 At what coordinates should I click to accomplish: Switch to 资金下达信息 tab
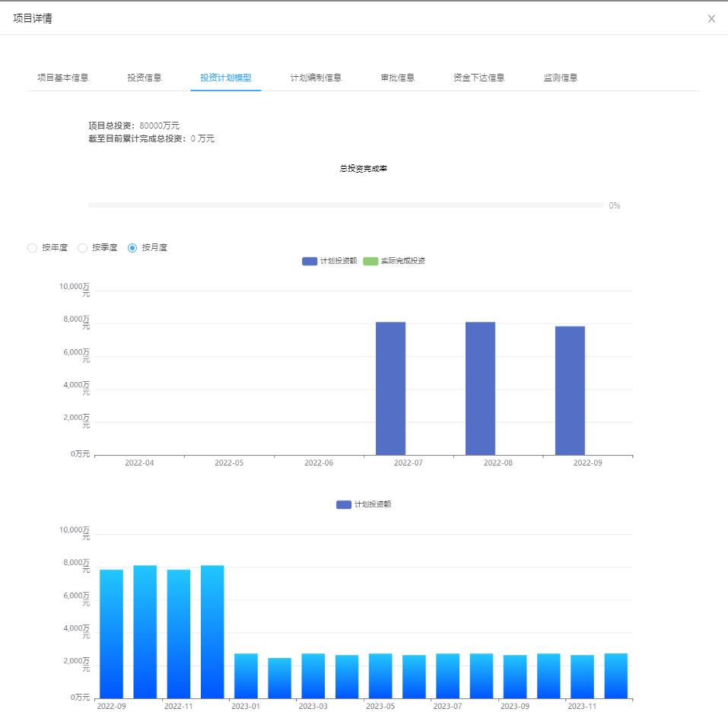tap(478, 78)
